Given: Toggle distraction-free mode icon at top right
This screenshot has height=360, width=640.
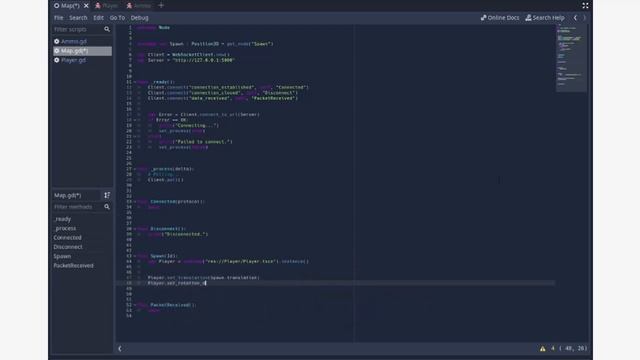Looking at the screenshot, I should tap(585, 6).
